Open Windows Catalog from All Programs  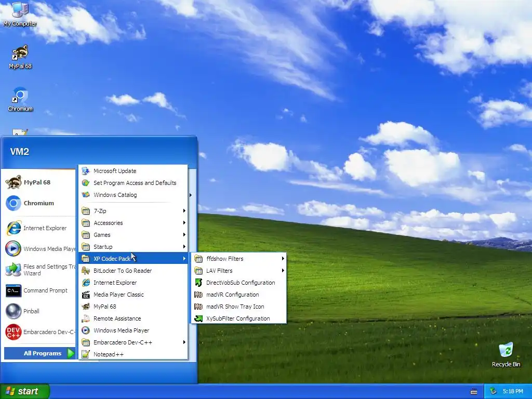point(133,195)
